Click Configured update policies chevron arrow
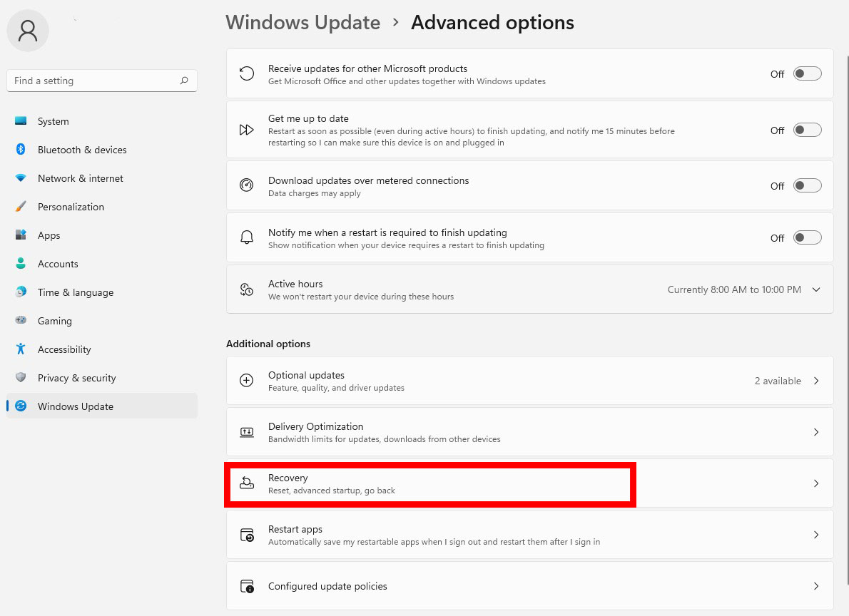The image size is (849, 616). [816, 586]
